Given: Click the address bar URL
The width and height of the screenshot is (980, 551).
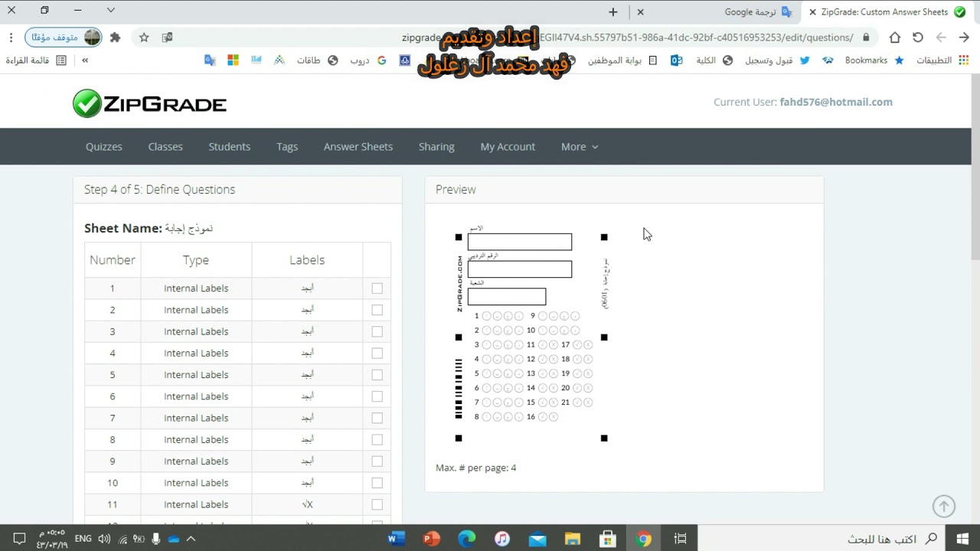Looking at the screenshot, I should 628,37.
